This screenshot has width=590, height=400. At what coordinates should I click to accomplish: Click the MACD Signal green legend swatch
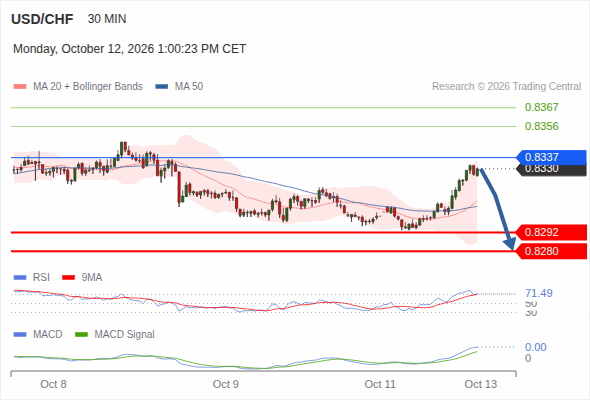click(x=81, y=335)
